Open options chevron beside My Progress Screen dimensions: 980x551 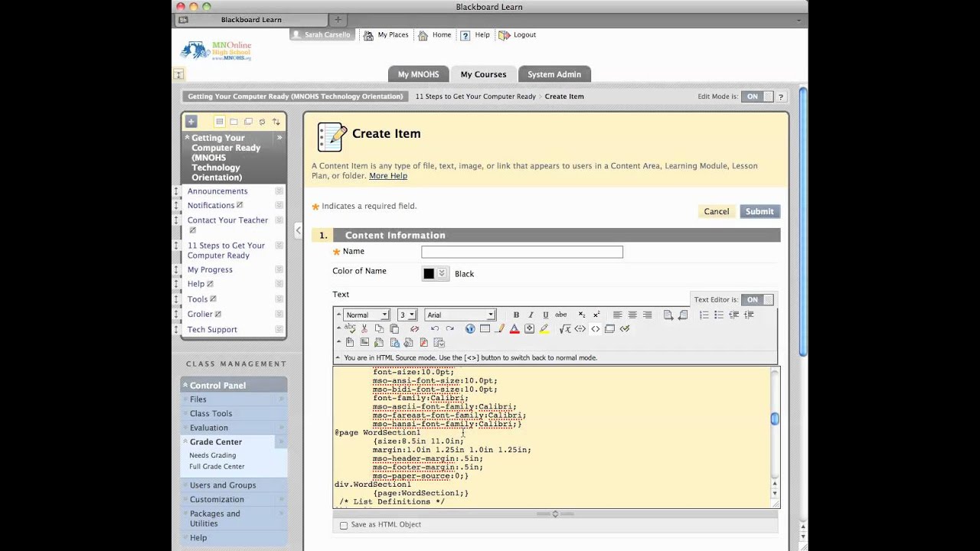click(279, 269)
